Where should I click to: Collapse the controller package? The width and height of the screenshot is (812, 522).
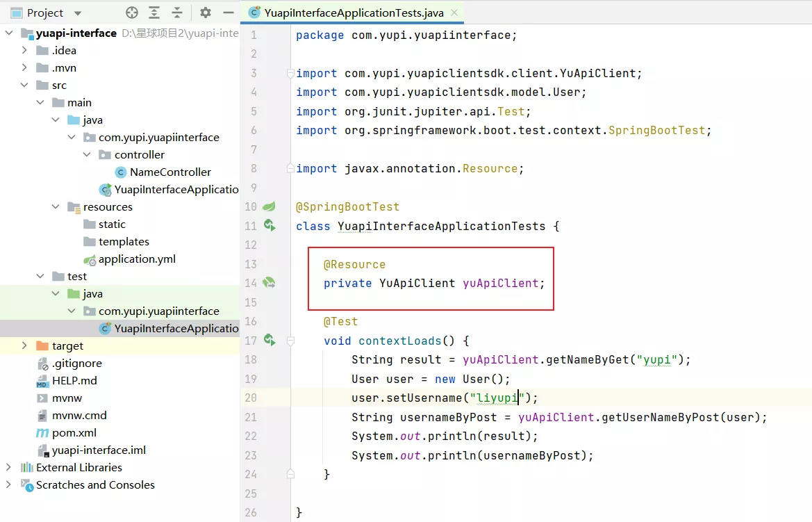coord(87,154)
